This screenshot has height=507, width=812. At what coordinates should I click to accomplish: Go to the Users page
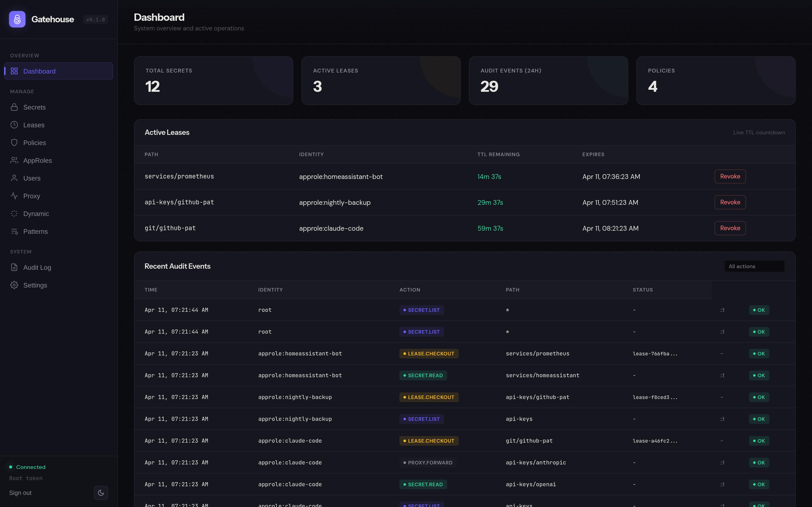(x=32, y=178)
